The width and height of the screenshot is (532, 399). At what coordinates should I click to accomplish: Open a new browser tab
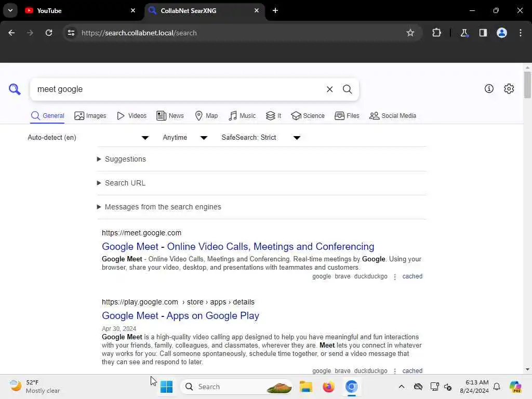click(275, 10)
